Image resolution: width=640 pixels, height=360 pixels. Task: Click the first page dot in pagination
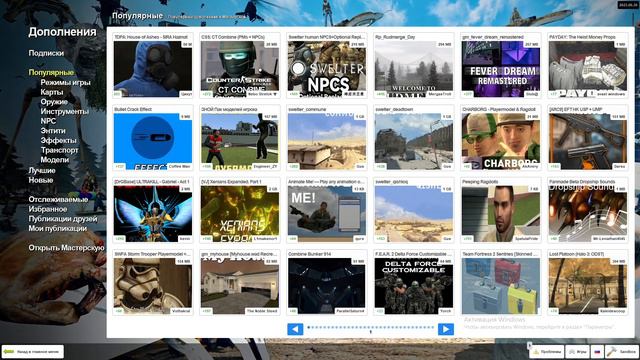[309, 327]
